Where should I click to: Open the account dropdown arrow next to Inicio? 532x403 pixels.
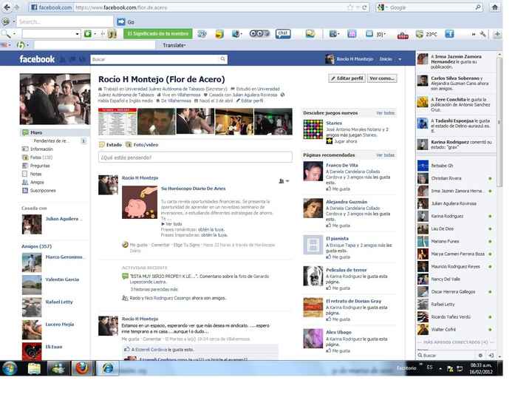click(400, 59)
